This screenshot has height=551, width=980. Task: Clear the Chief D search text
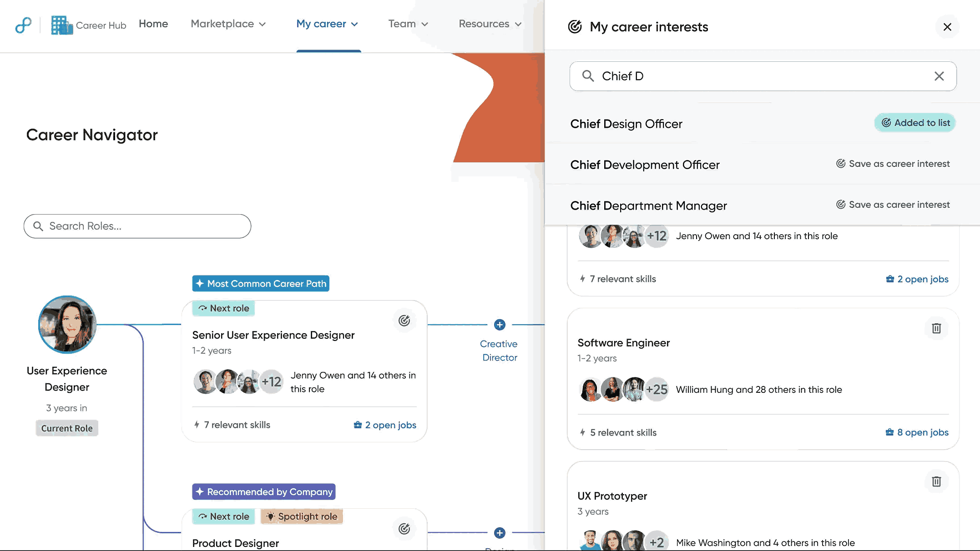click(939, 76)
